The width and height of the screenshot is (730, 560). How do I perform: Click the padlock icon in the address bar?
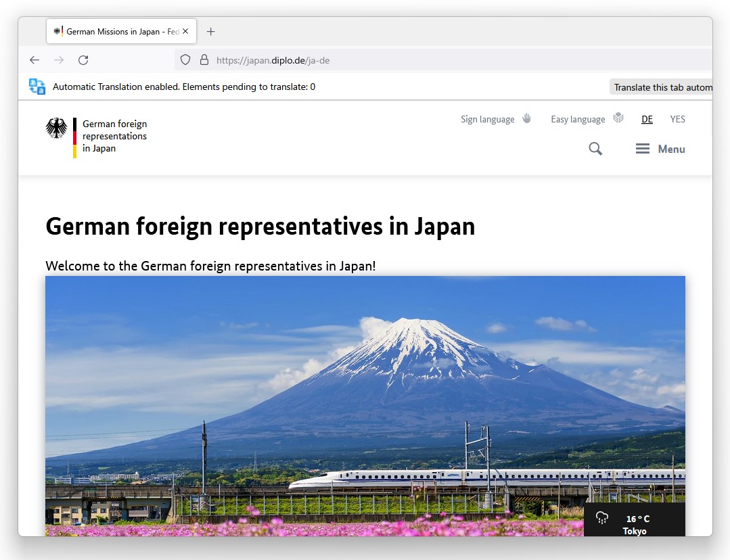(204, 60)
